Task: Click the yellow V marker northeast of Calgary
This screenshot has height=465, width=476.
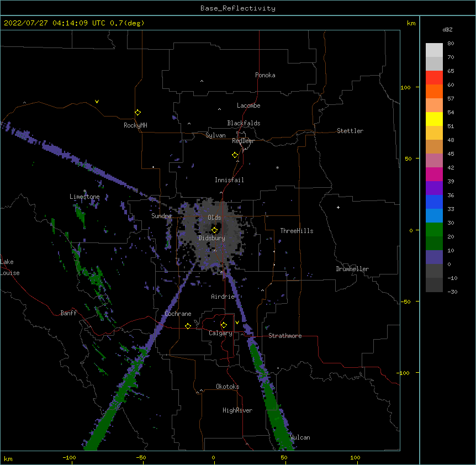Action: coord(237,323)
